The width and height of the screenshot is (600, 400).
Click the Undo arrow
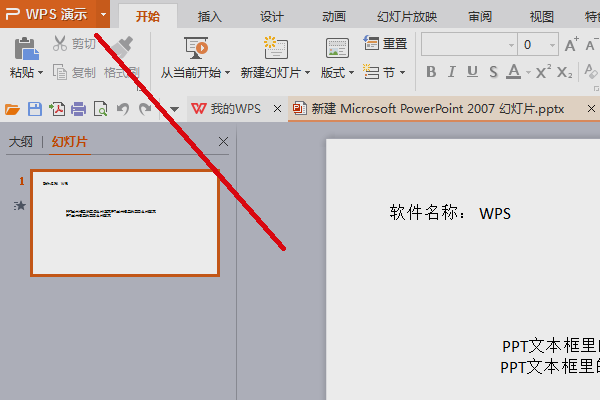pyautogui.click(x=123, y=109)
